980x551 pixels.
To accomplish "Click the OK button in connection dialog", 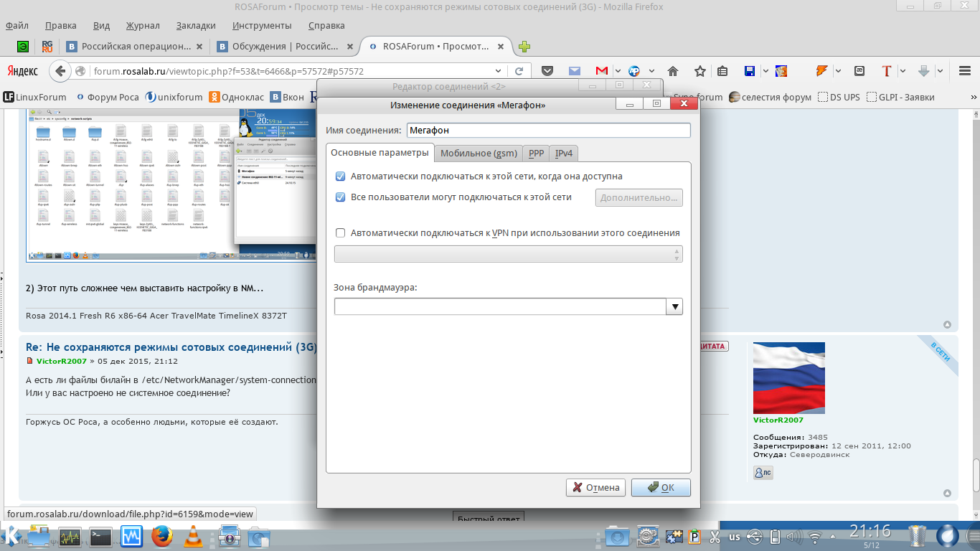I will [661, 487].
